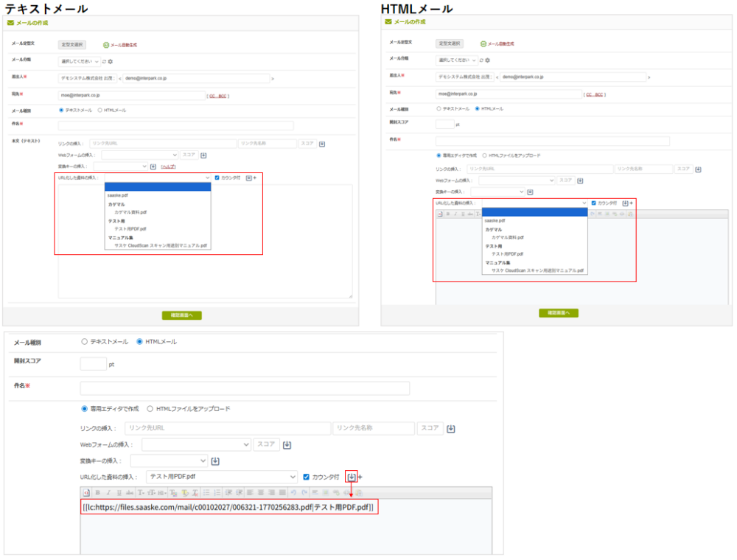The height and width of the screenshot is (560, 737).
Task: Click the insert icon beside テスト用PDF.pdf dropdown
Action: 352,477
